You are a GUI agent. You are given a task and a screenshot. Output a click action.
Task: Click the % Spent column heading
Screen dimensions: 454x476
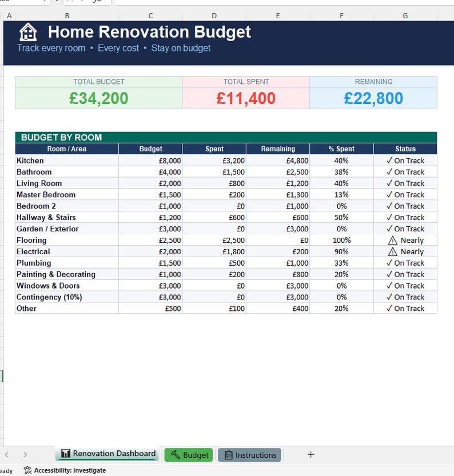click(x=341, y=149)
